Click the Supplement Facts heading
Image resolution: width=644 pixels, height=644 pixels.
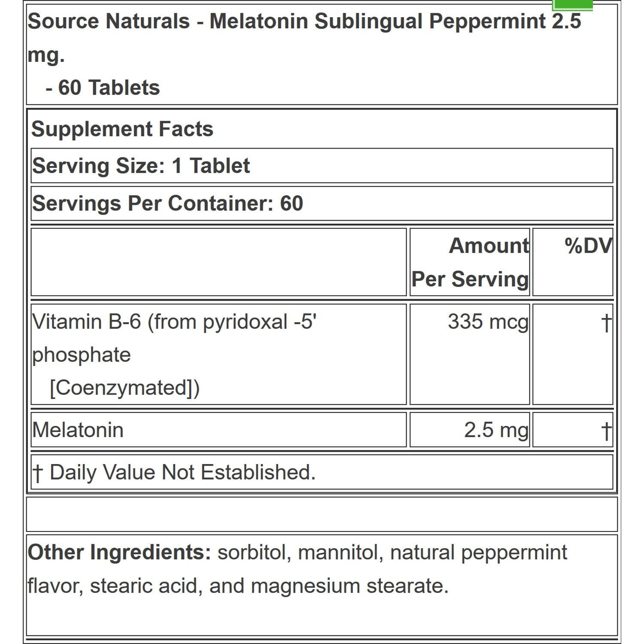(x=122, y=129)
